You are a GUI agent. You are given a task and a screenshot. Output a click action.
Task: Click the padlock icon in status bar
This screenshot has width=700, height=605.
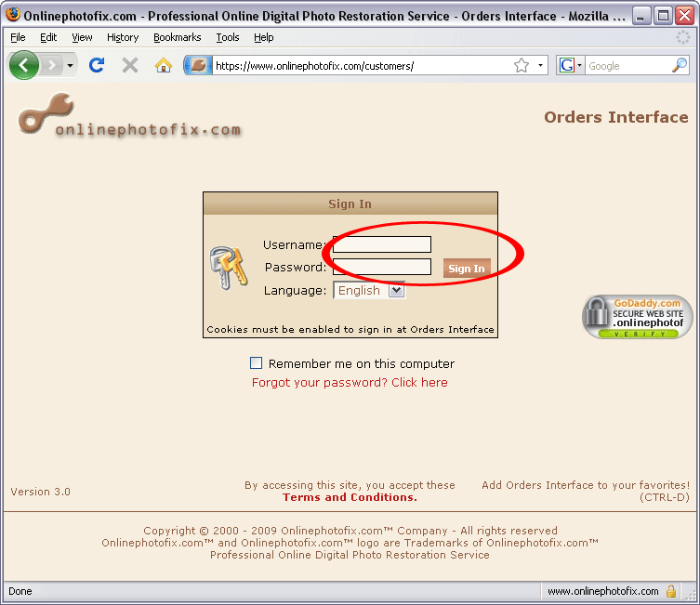click(x=670, y=591)
